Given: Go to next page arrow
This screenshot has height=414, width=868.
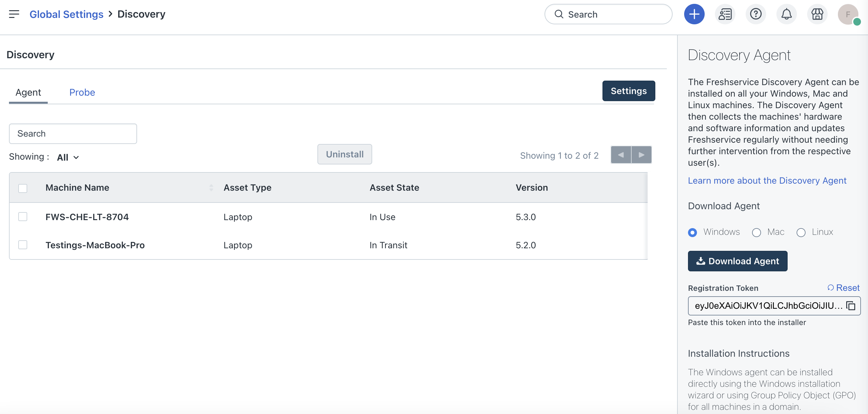Looking at the screenshot, I should point(641,155).
